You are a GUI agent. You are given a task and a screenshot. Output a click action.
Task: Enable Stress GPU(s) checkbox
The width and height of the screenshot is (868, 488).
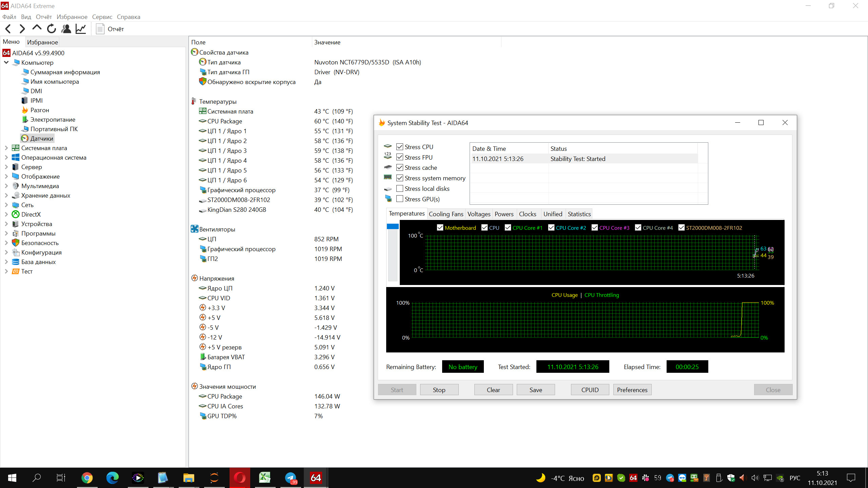pyautogui.click(x=400, y=199)
